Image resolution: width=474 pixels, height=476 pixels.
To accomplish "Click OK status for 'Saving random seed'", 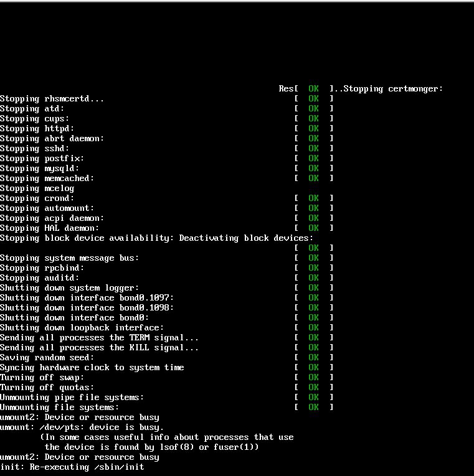I will pos(313,357).
